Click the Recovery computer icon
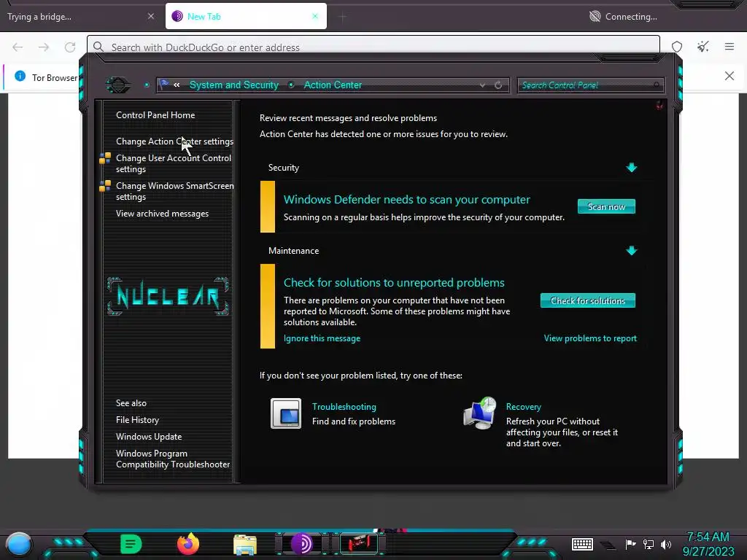The image size is (747, 560). [480, 413]
